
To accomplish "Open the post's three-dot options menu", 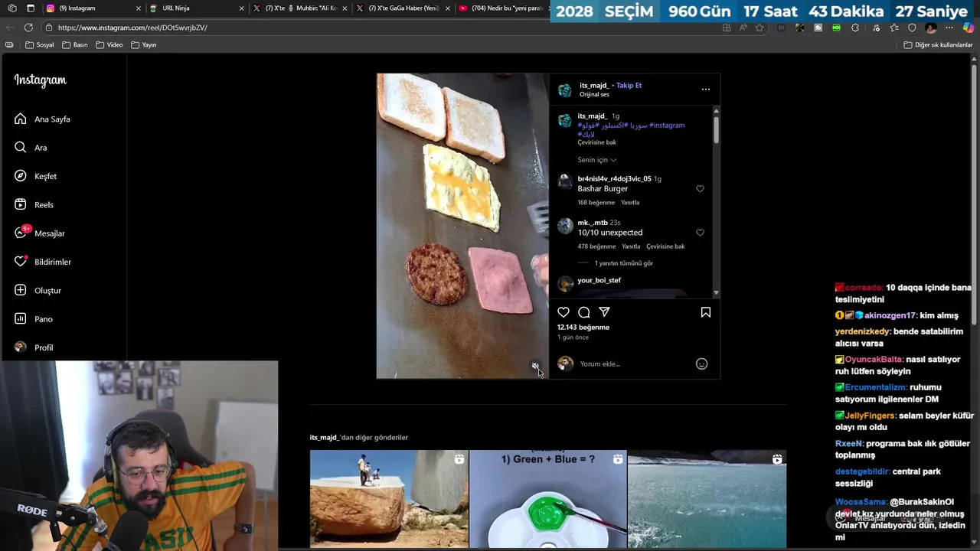I will tap(706, 90).
